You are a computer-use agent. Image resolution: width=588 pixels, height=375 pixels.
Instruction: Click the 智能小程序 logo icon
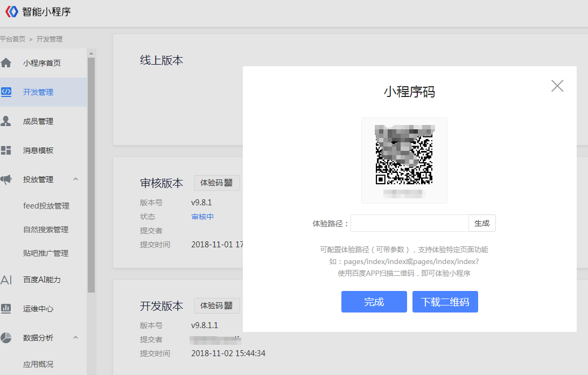click(11, 11)
